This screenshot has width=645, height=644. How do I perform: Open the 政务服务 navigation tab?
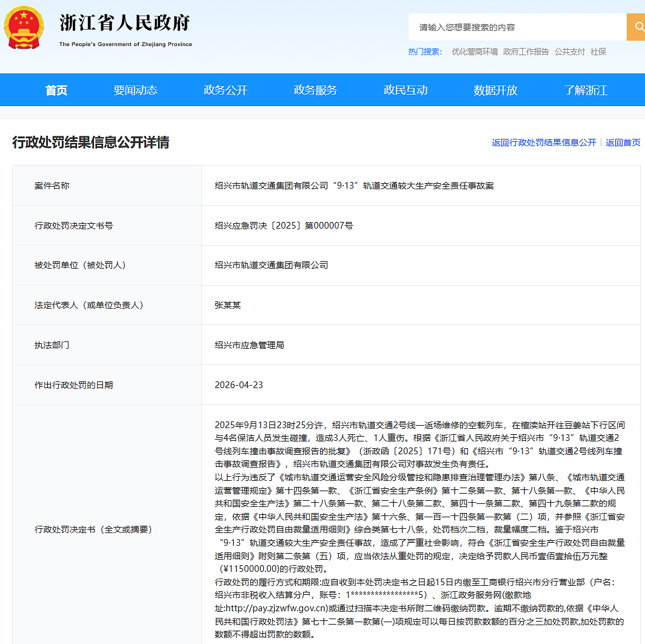[315, 90]
